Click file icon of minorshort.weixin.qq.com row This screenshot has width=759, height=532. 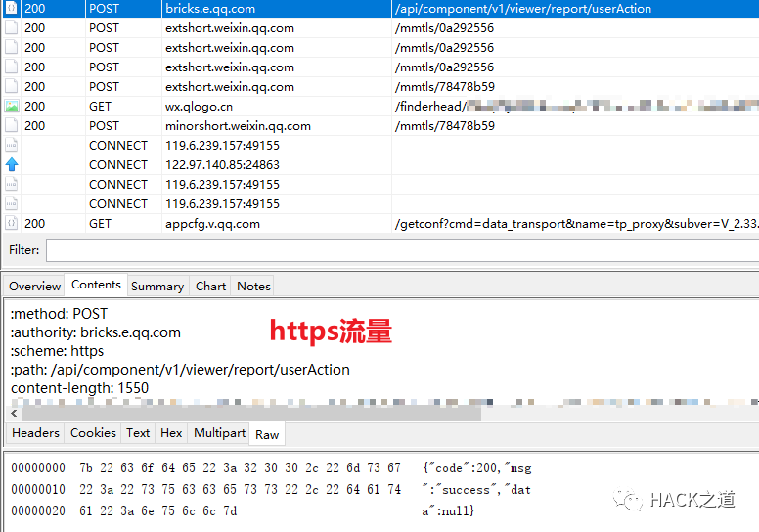tap(11, 126)
